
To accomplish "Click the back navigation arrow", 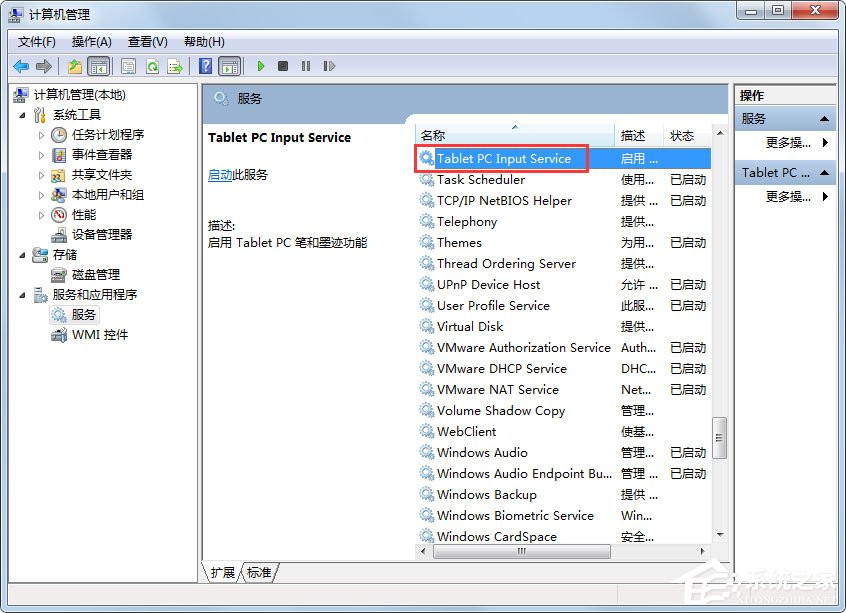I will click(20, 66).
